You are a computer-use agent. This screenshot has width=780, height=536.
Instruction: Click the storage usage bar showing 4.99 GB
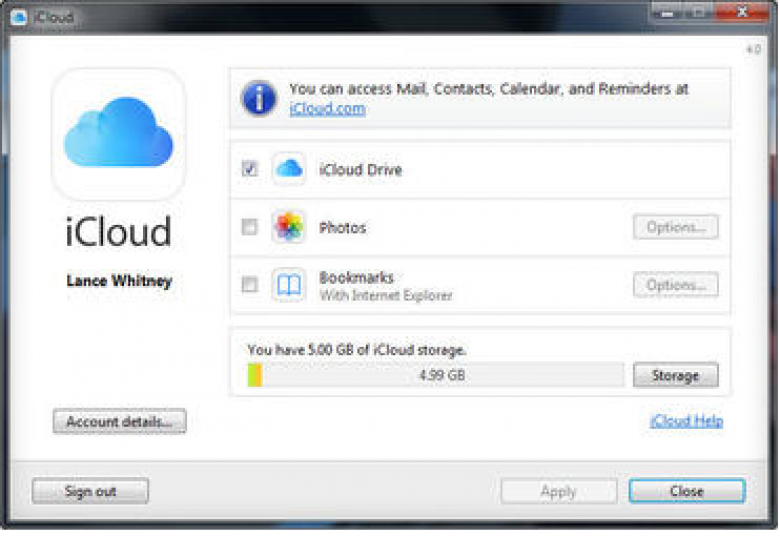435,375
